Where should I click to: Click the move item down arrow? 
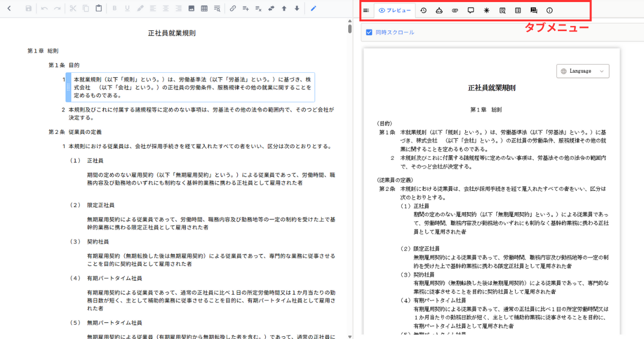coord(297,9)
